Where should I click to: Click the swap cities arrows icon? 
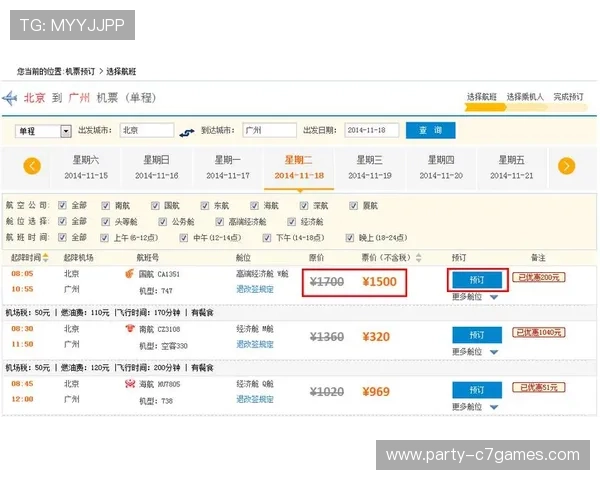(x=187, y=132)
